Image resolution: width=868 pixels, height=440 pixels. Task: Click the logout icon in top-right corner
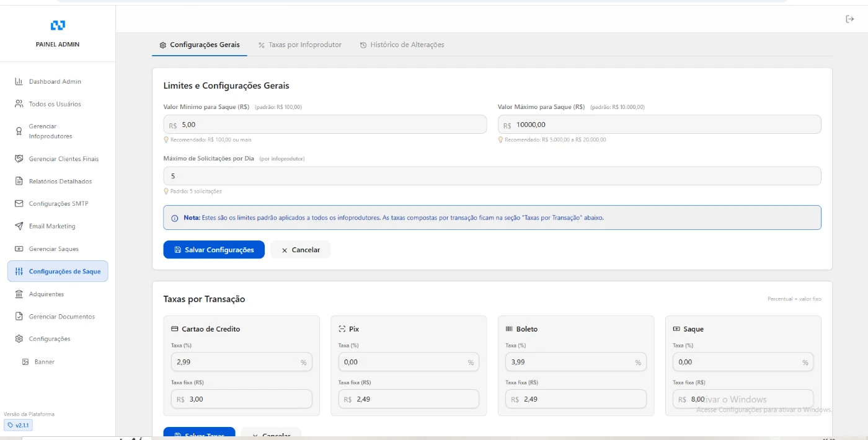point(850,19)
